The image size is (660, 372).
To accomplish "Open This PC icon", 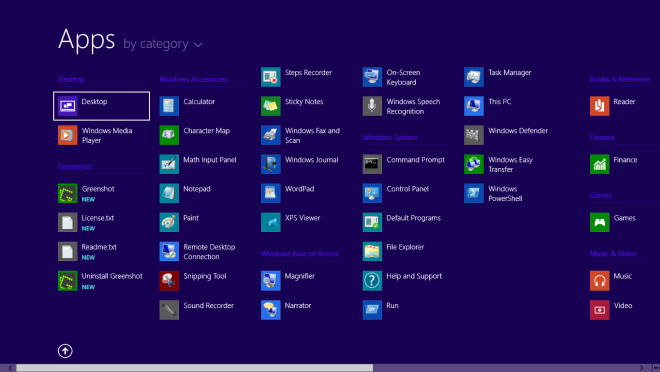I will [x=474, y=106].
